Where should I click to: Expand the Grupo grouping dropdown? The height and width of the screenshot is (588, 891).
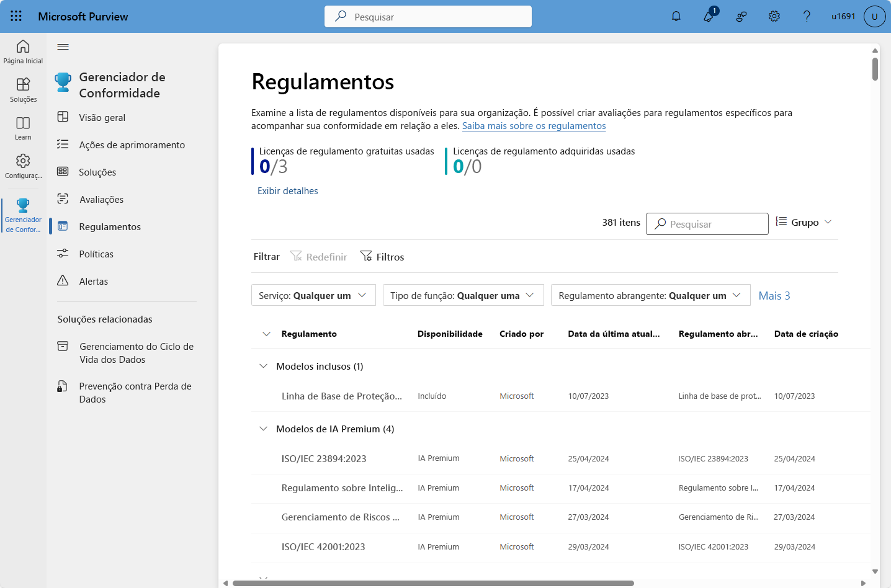pos(804,222)
